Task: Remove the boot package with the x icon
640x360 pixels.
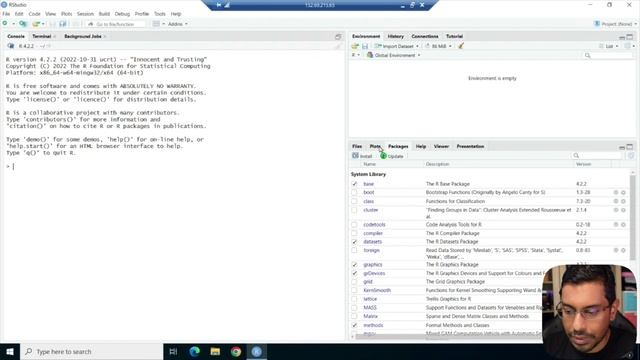Action: coord(623,192)
